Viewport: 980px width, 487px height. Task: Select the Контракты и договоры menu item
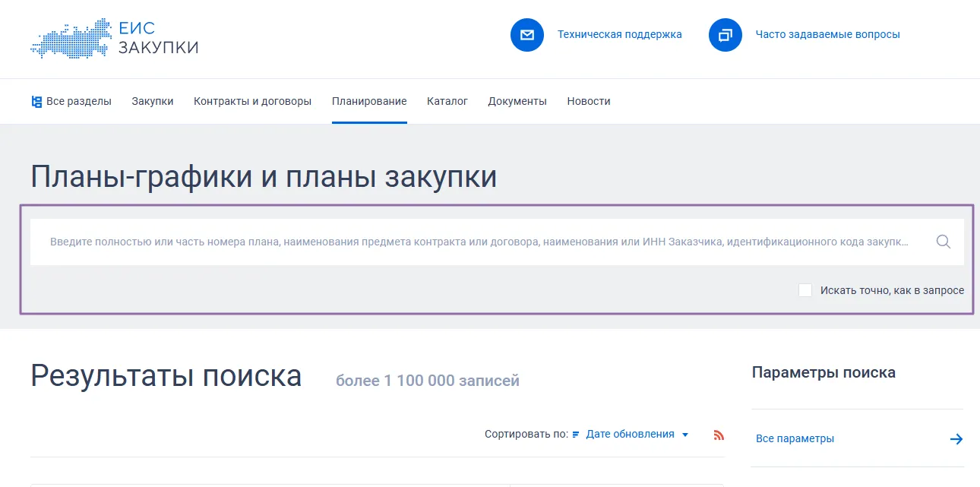[x=252, y=101]
